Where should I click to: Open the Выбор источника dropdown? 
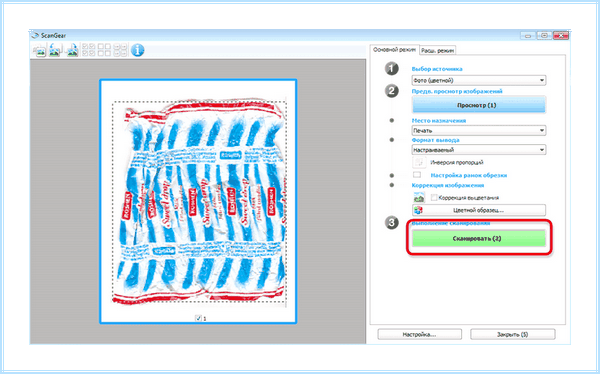coord(479,80)
